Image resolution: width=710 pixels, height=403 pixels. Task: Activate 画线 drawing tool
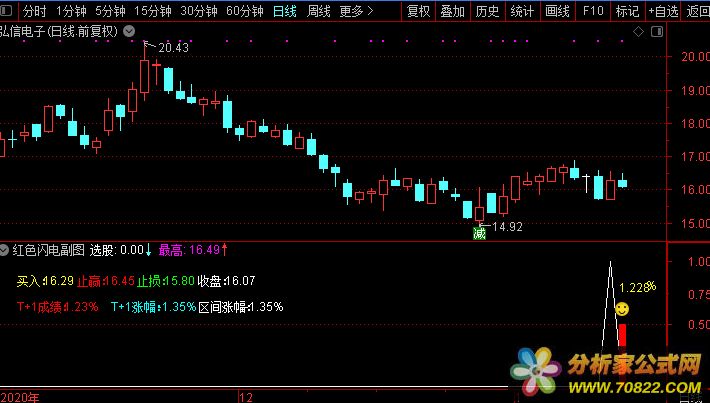(x=557, y=11)
